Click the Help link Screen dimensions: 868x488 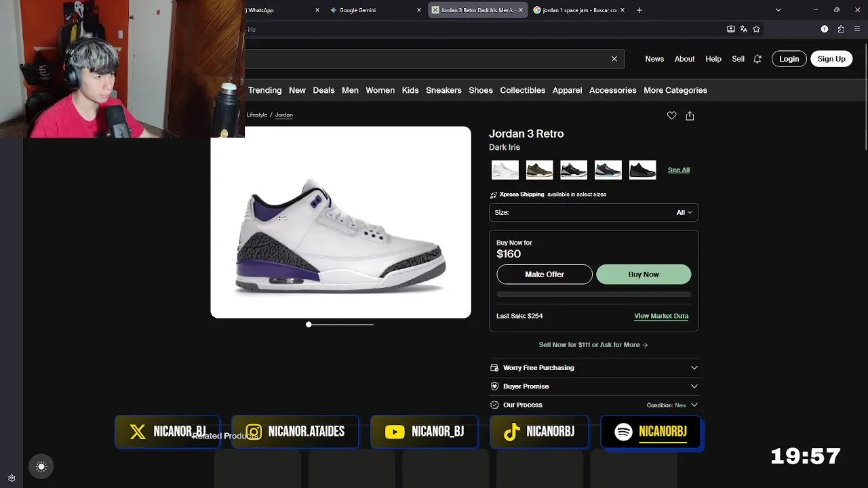tap(713, 59)
